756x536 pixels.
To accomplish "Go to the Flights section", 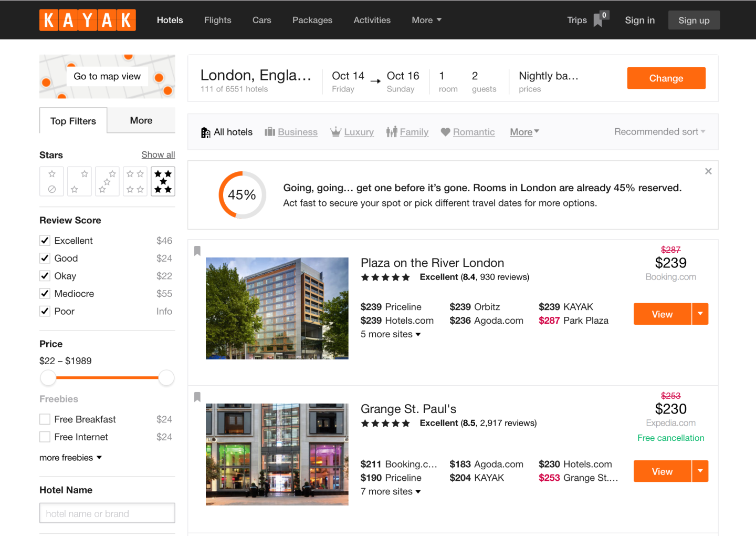I will (217, 20).
